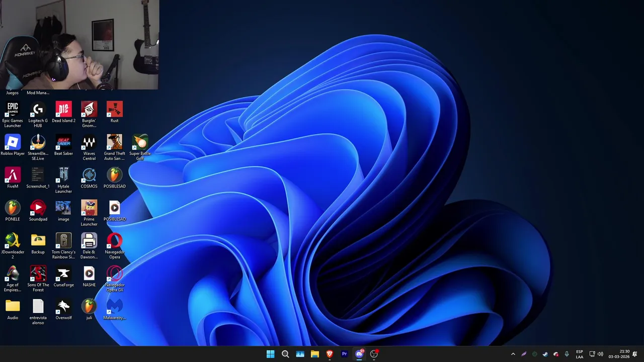Click the JDownloader 2 shortcut
This screenshot has height=362, width=644.
click(x=13, y=245)
